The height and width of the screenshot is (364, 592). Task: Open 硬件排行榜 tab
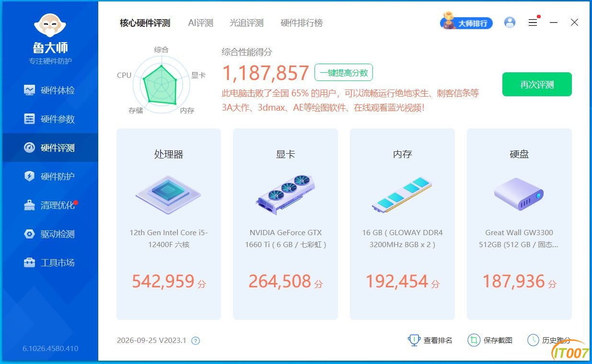pyautogui.click(x=302, y=23)
